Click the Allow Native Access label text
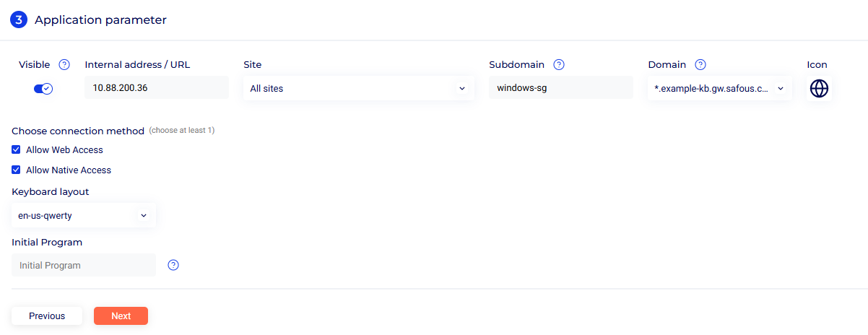 (x=69, y=170)
